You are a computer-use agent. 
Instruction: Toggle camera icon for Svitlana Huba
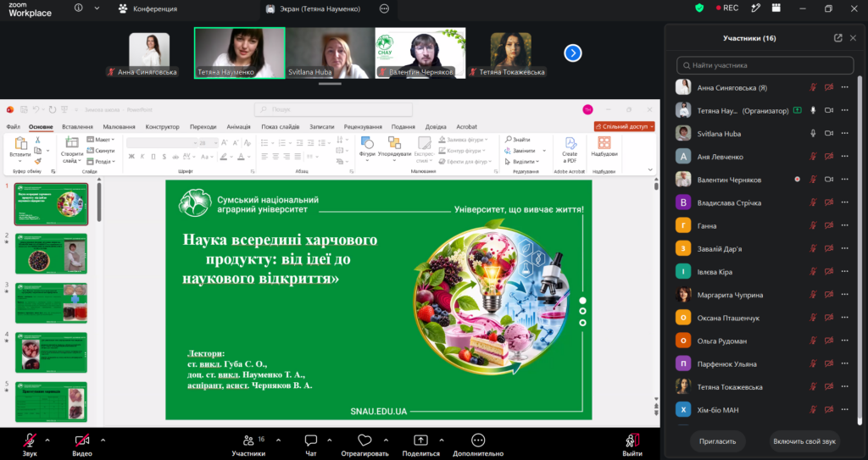pyautogui.click(x=829, y=133)
